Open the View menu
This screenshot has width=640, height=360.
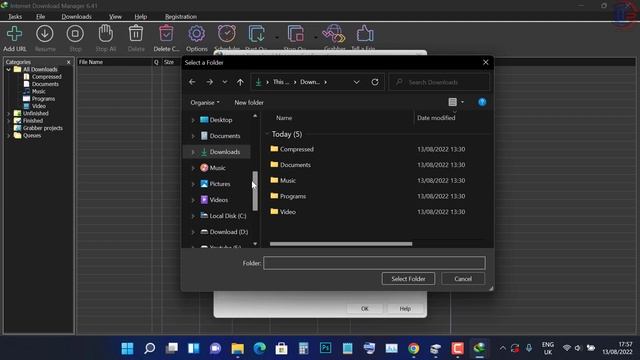point(115,17)
